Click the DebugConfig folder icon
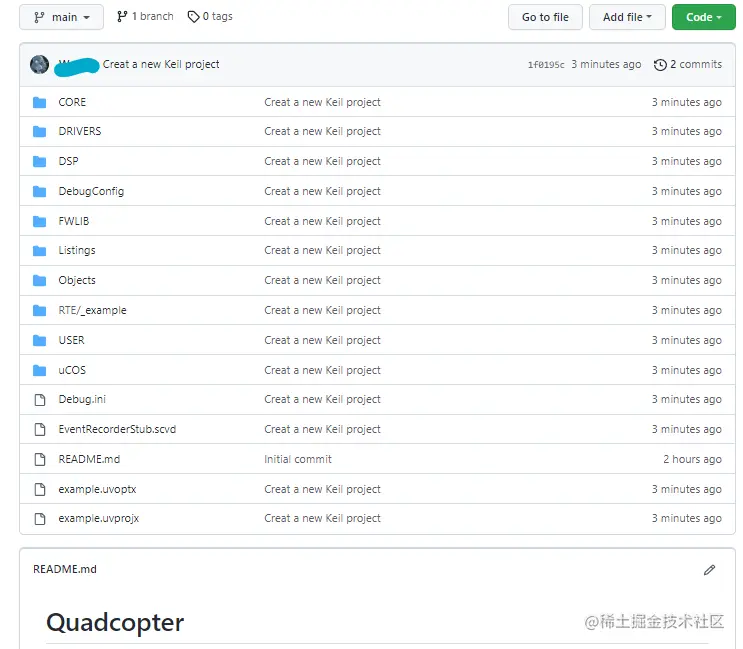 (x=40, y=191)
